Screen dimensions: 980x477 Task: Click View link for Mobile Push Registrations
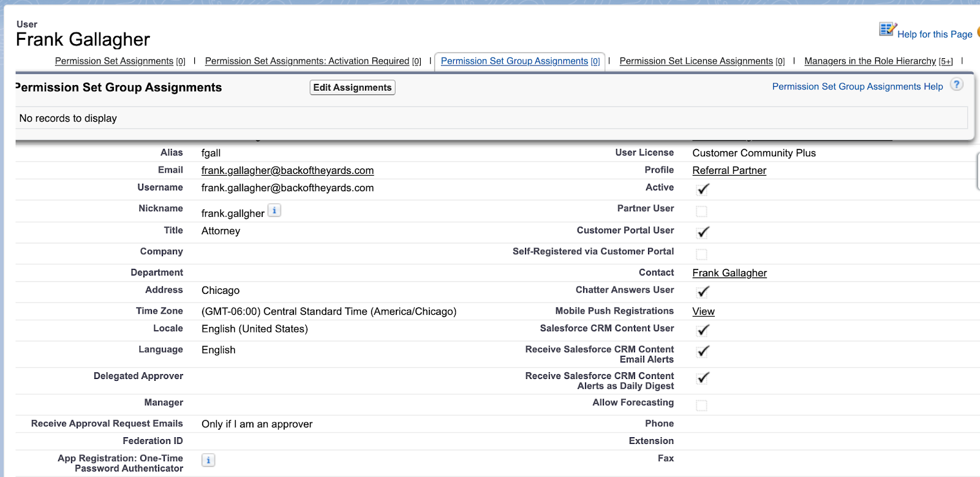point(703,312)
